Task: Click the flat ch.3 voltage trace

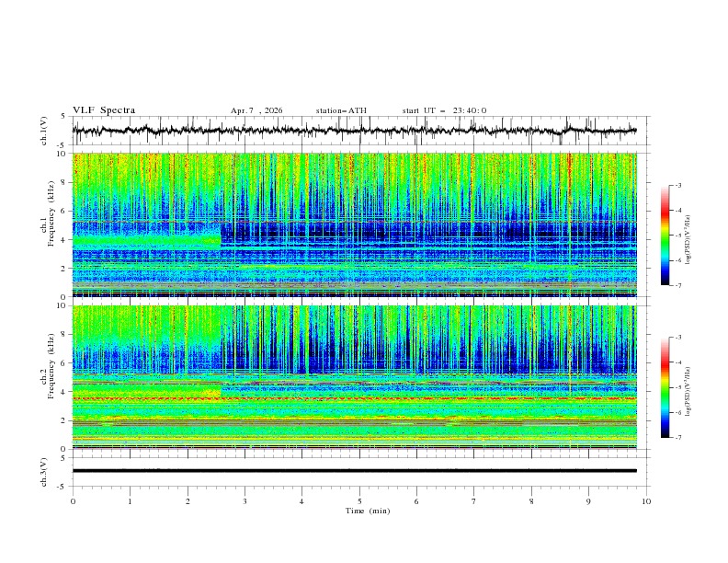Action: [x=354, y=471]
